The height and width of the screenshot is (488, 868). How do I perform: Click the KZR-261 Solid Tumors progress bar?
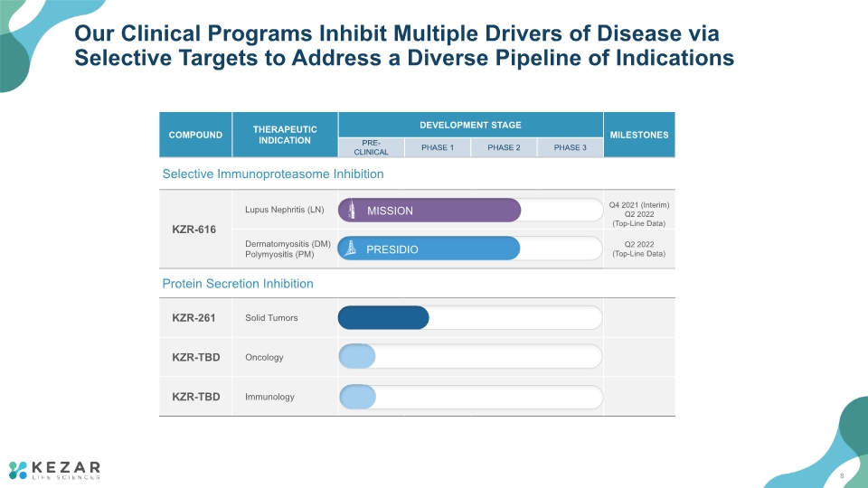coord(383,317)
